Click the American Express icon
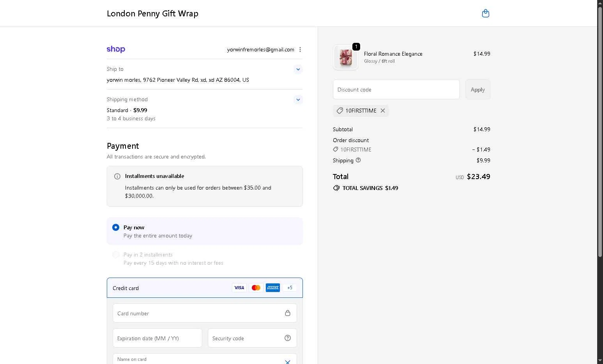Viewport: 603px width, 364px height. tap(273, 288)
